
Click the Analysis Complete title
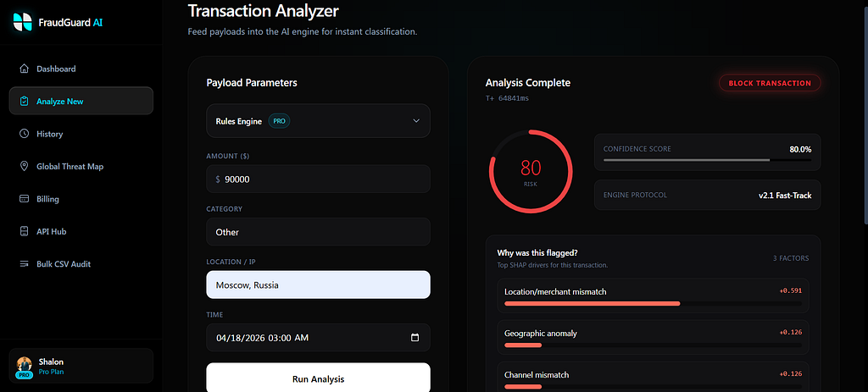click(x=528, y=83)
